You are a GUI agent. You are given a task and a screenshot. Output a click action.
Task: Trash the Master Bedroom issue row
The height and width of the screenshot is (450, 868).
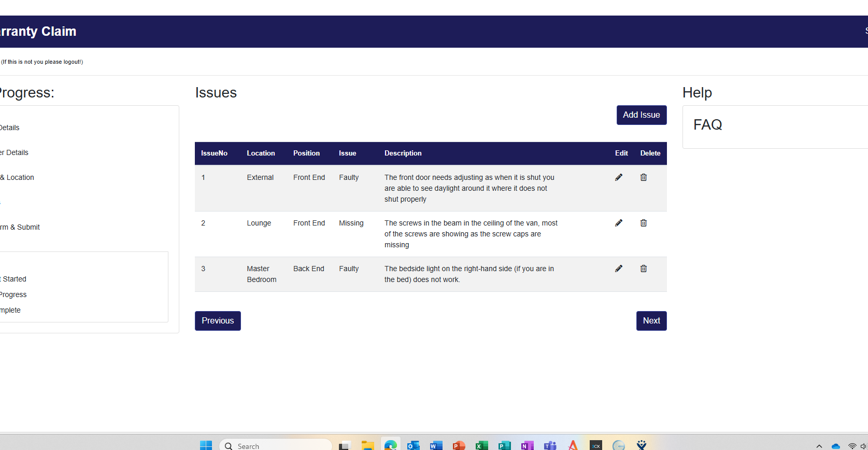(644, 269)
